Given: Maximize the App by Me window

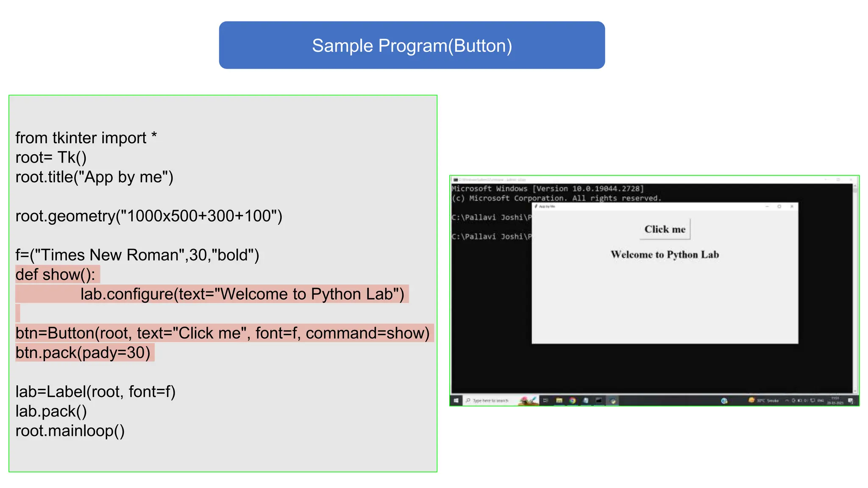Looking at the screenshot, I should click(779, 206).
